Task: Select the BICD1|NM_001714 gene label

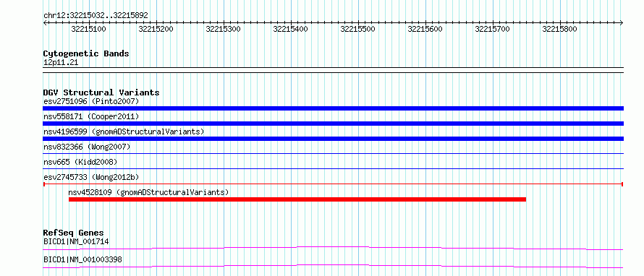Action: [76, 241]
